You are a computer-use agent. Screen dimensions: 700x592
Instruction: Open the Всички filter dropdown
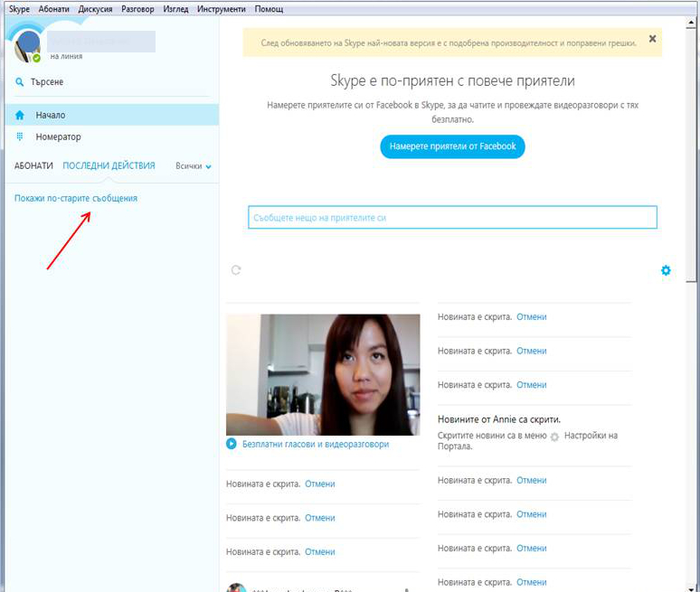click(194, 166)
